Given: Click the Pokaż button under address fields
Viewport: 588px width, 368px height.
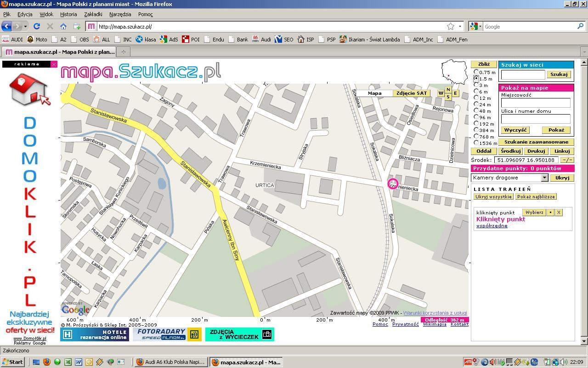Looking at the screenshot, I should click(556, 130).
